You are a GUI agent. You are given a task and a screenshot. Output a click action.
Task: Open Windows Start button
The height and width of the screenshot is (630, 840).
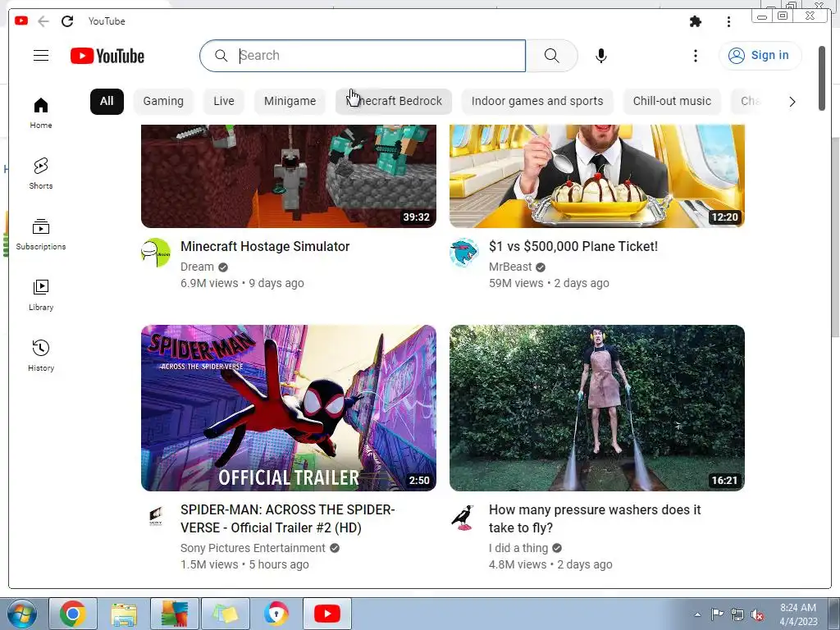coord(22,614)
